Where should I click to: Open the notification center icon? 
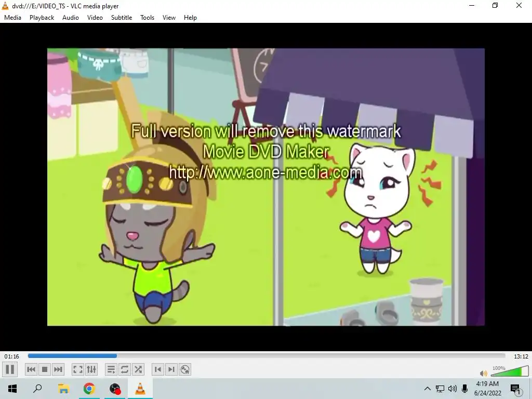pos(515,389)
